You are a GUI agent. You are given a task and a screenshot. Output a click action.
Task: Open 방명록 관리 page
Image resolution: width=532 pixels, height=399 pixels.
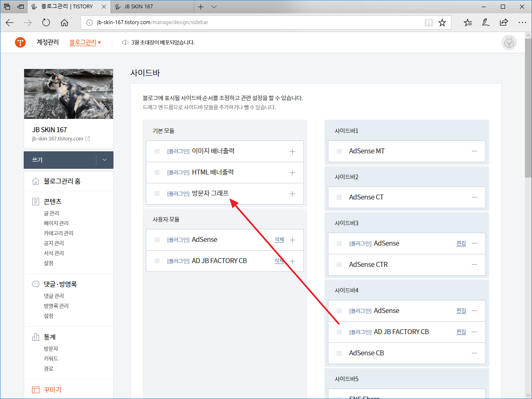pos(56,306)
